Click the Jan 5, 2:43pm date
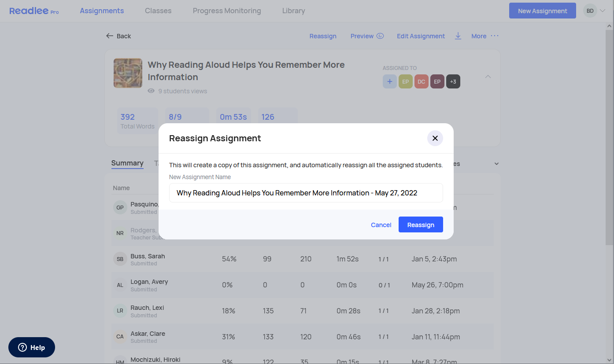Screen dimensions: 614x364 tap(434, 259)
